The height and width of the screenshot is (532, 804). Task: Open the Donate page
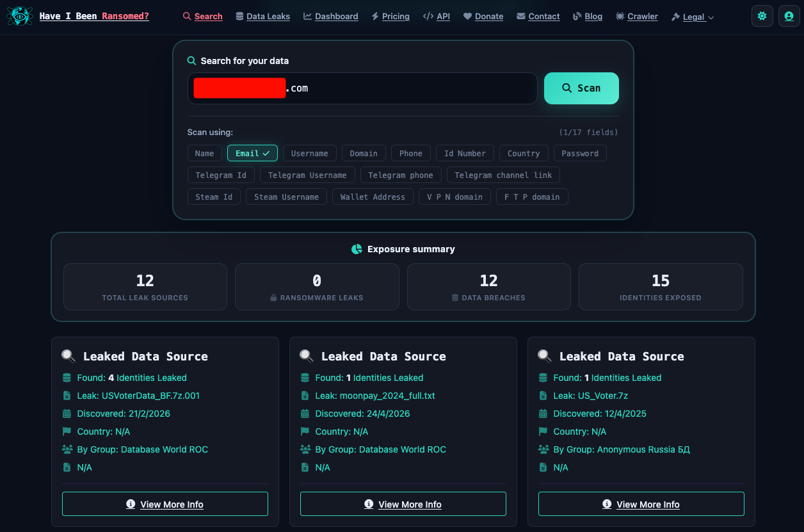click(483, 16)
